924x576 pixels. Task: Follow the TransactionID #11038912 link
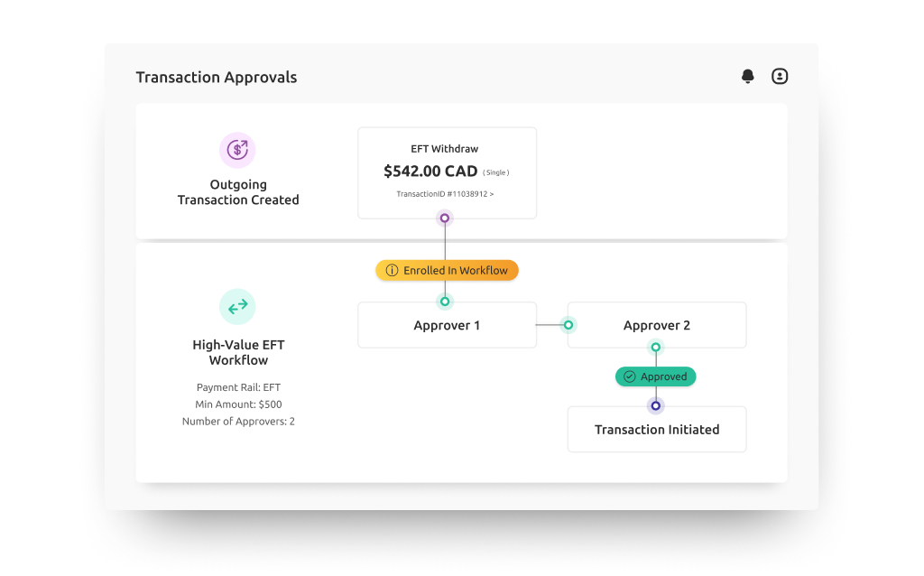click(444, 193)
